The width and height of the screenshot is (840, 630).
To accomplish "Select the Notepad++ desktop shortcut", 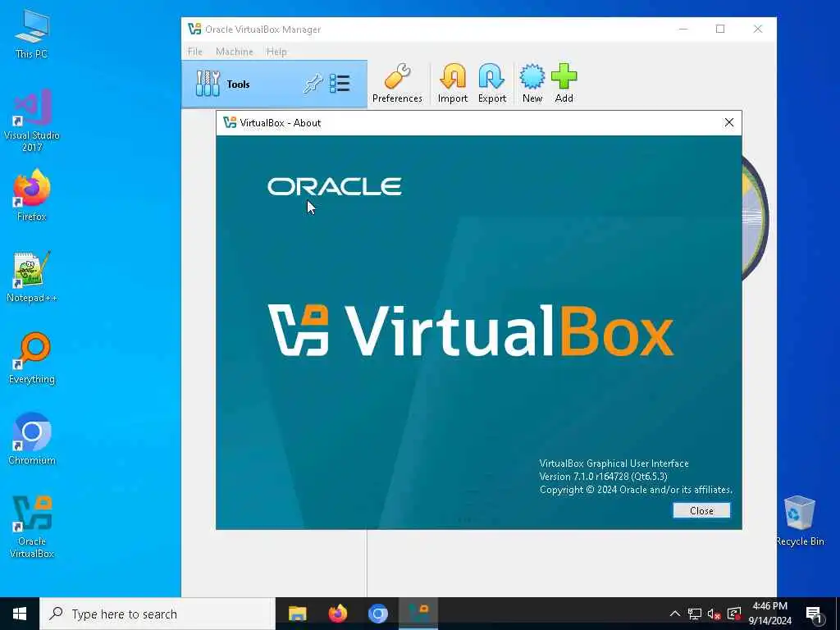I will [32, 277].
